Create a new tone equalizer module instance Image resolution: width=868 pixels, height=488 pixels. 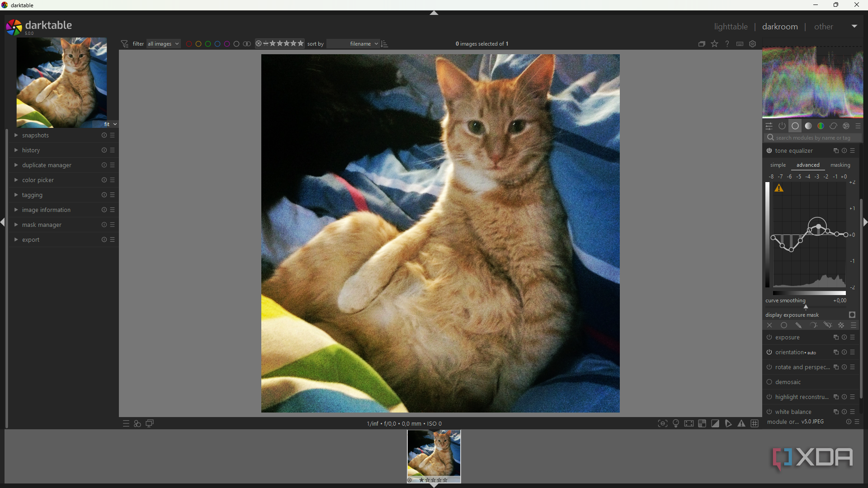coord(835,151)
